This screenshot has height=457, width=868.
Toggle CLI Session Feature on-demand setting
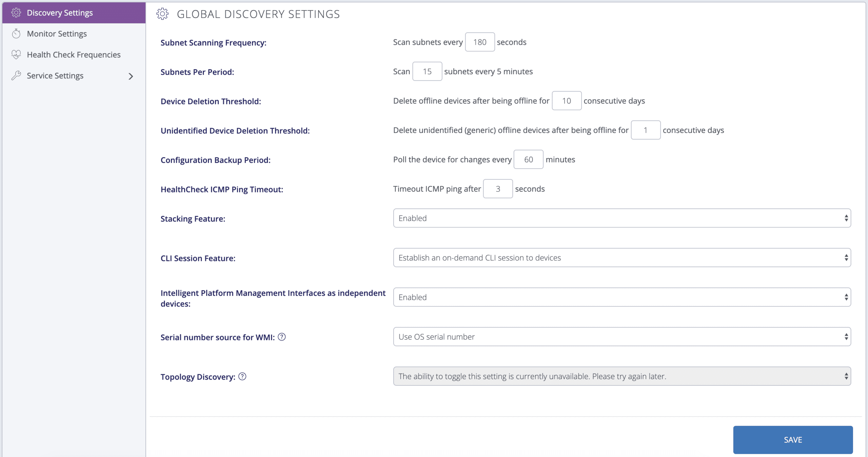tap(622, 257)
